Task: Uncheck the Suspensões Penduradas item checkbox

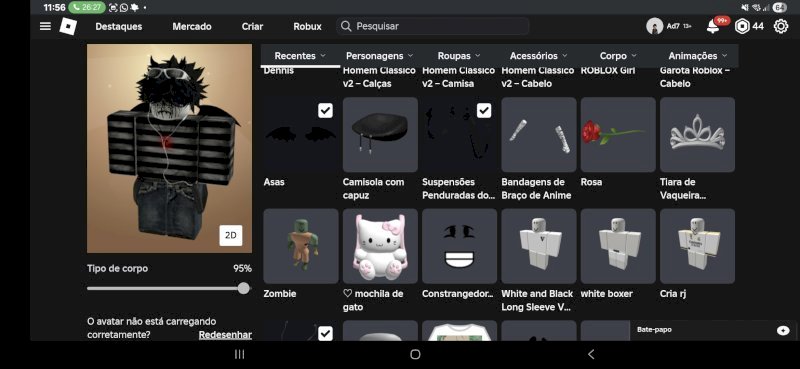Action: (x=484, y=110)
